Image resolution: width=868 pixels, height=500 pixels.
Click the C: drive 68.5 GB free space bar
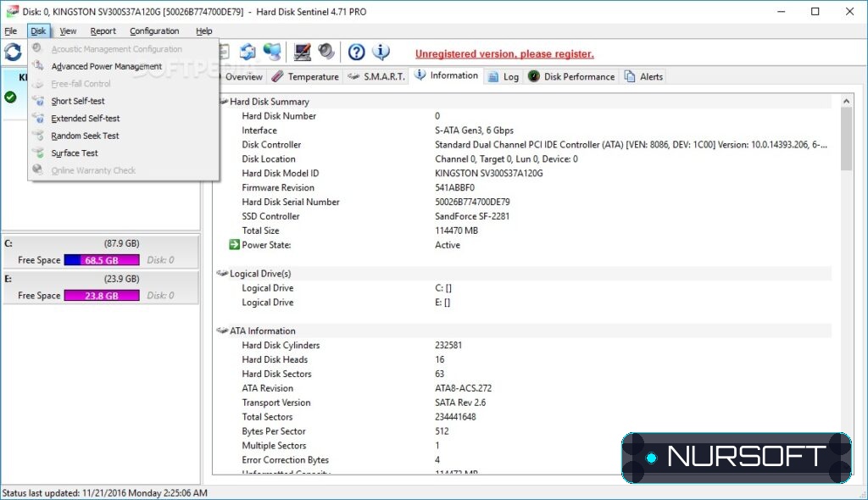point(102,259)
